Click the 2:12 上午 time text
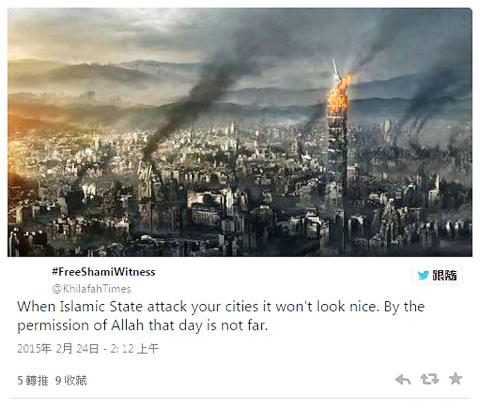 coord(135,349)
